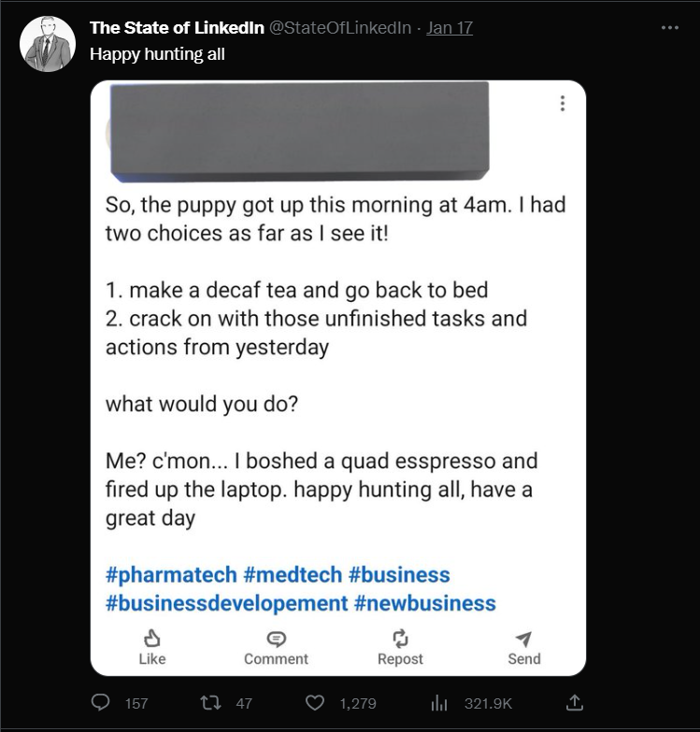The image size is (700, 732).
Task: Click the #businessdevelopement hashtag
Action: point(226,603)
